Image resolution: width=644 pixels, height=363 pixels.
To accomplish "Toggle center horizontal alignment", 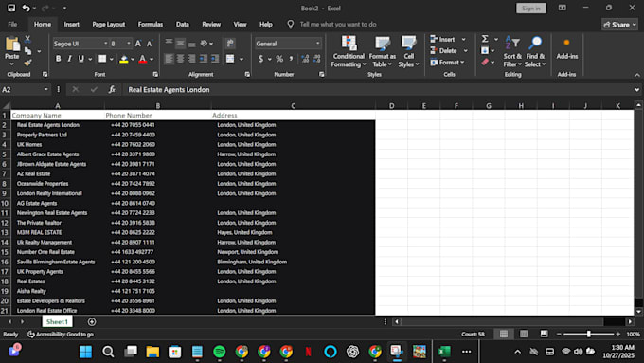I will coord(180,59).
